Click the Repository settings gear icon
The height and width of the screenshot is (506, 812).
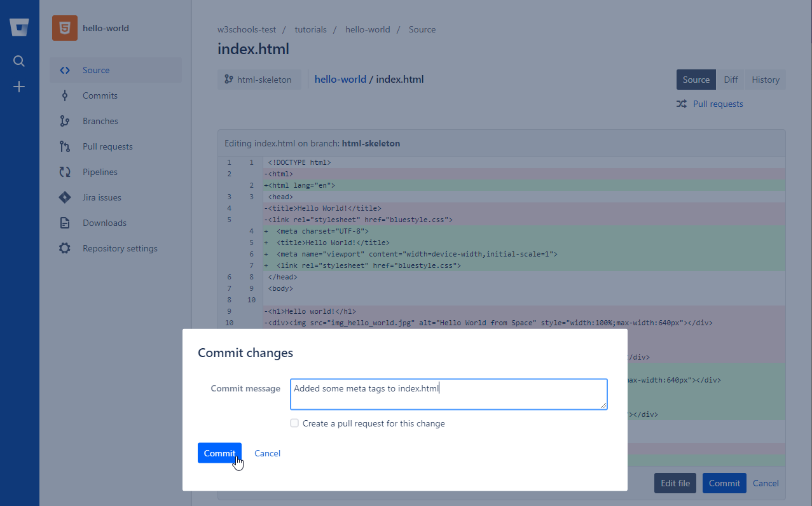click(64, 248)
